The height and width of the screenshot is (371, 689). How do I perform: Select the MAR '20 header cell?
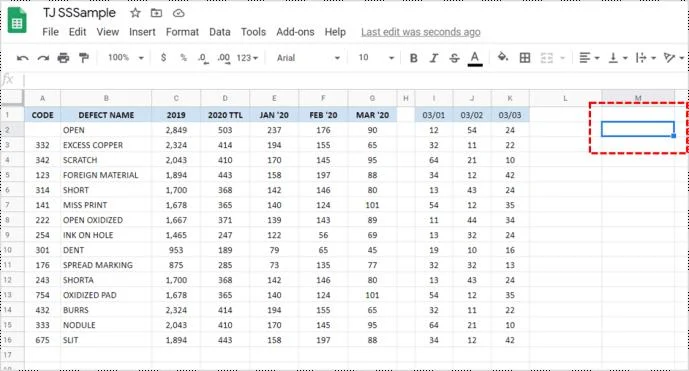click(372, 115)
